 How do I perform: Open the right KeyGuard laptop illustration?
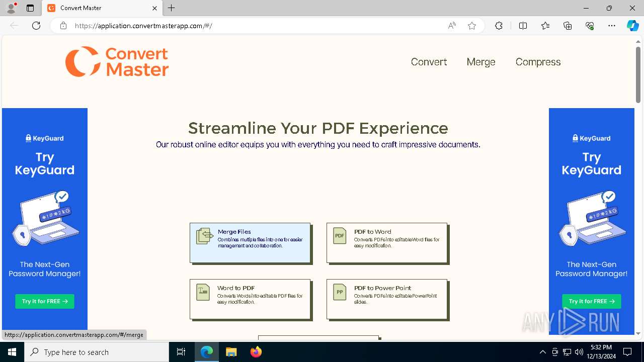[x=592, y=218]
